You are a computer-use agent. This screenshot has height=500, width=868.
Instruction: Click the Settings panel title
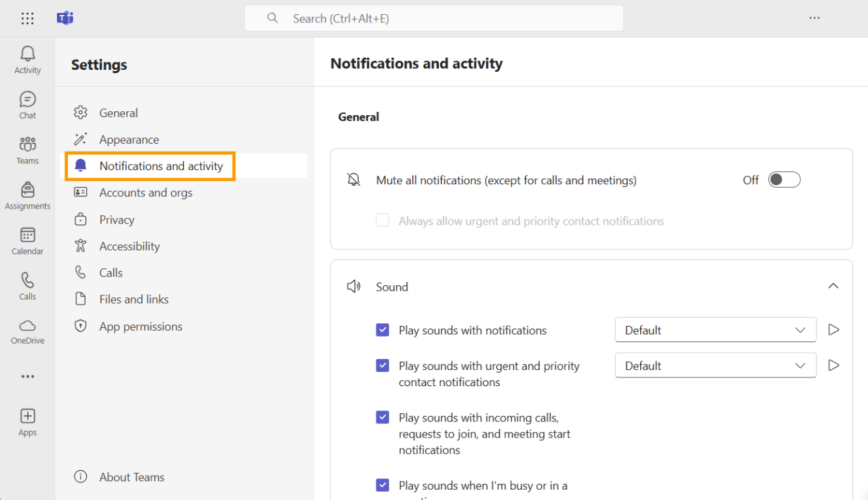tap(99, 65)
